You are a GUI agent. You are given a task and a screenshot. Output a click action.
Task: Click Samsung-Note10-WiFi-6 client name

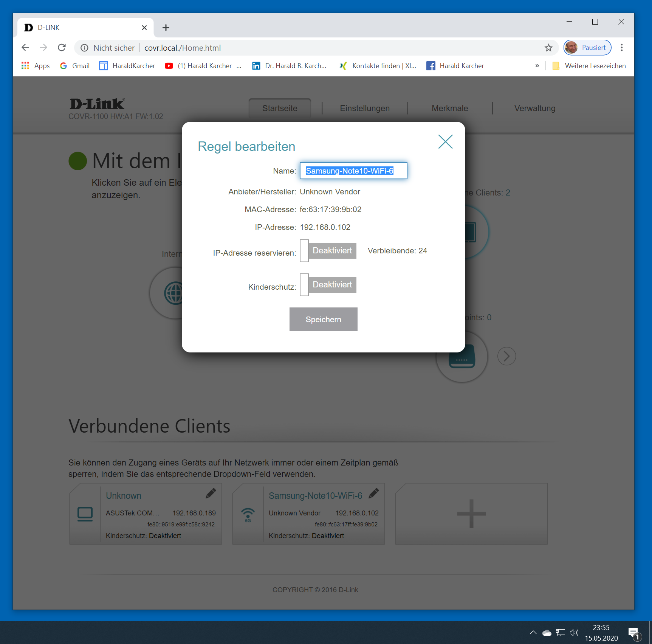[316, 495]
